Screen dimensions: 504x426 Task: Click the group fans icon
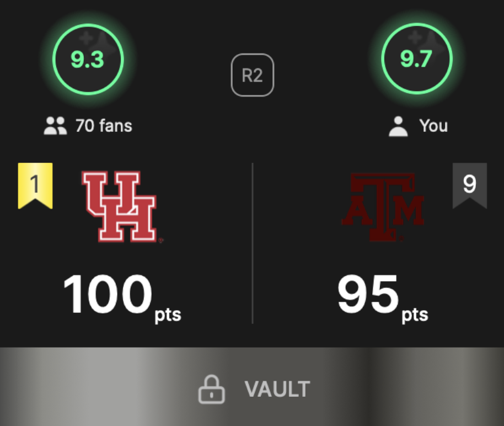point(55,125)
